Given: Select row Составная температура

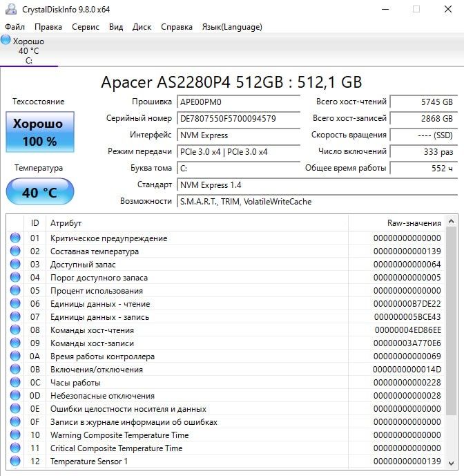Looking at the screenshot, I should [225, 251].
